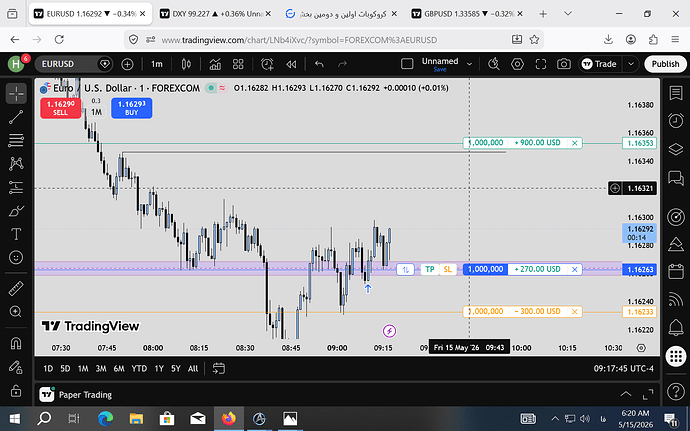Open the patterns drawing tools
The width and height of the screenshot is (690, 431).
pyautogui.click(x=16, y=164)
